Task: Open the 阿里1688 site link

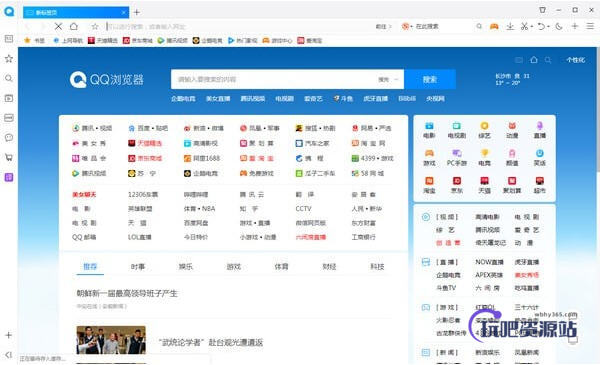Action: 202,158
